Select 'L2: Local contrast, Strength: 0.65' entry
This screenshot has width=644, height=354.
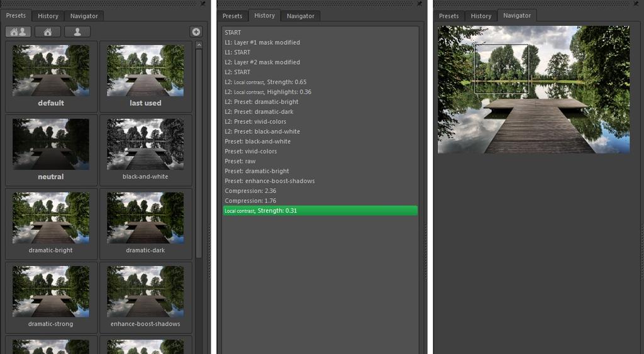click(x=320, y=82)
